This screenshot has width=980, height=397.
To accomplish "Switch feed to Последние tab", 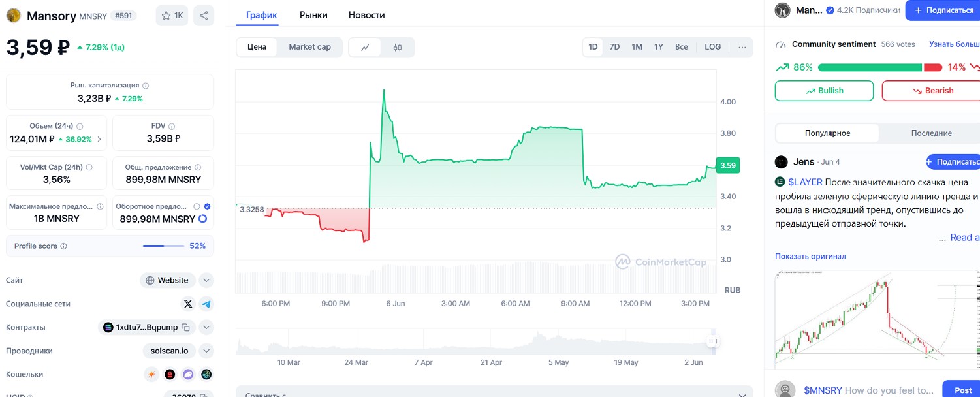I will (931, 133).
